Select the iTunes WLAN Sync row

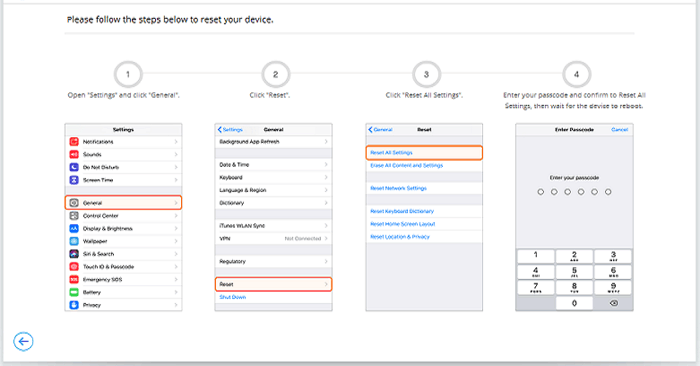tap(274, 225)
